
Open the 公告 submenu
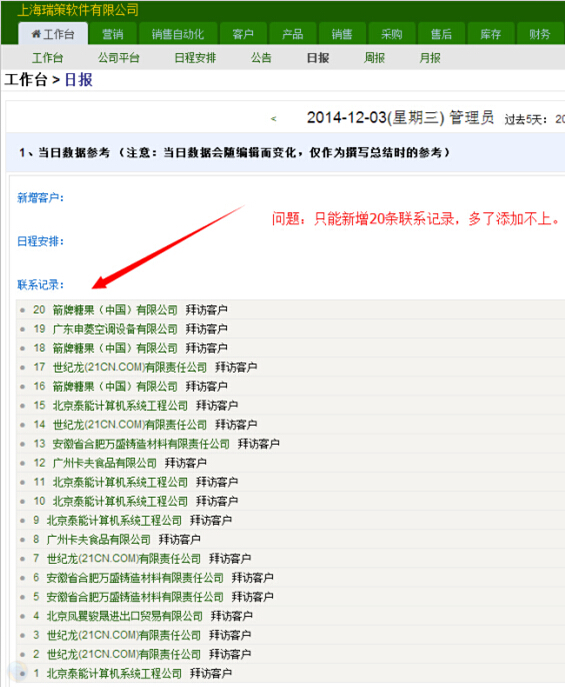[x=261, y=58]
